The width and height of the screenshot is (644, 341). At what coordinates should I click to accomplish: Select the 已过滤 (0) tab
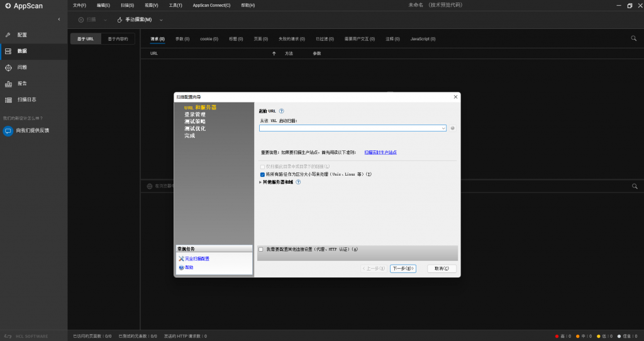[x=325, y=39]
